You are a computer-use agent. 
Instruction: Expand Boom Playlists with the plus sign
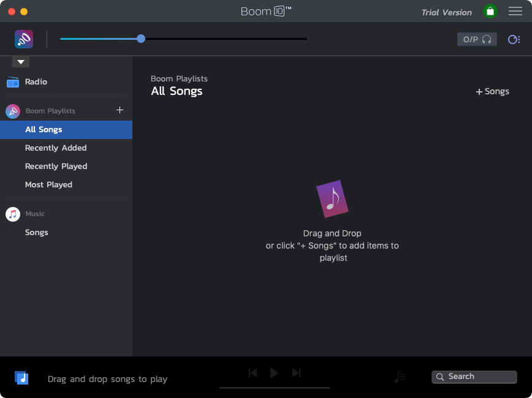tap(120, 110)
